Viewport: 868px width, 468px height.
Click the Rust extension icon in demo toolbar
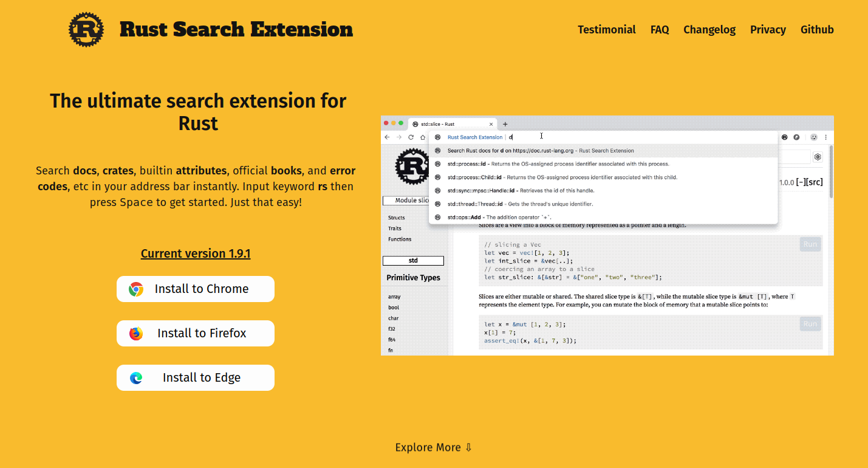click(785, 137)
